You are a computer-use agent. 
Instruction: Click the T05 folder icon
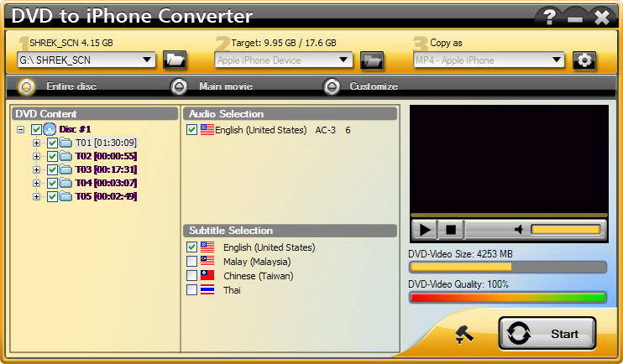point(65,196)
